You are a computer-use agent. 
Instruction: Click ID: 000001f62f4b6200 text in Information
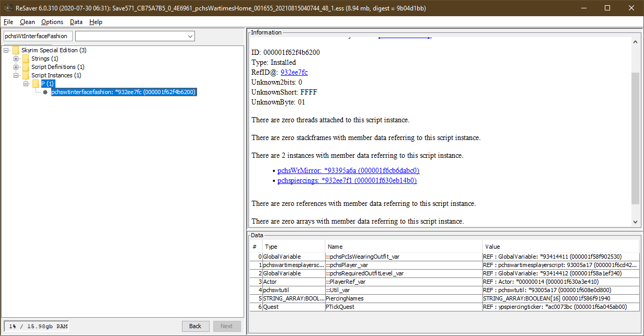point(285,52)
